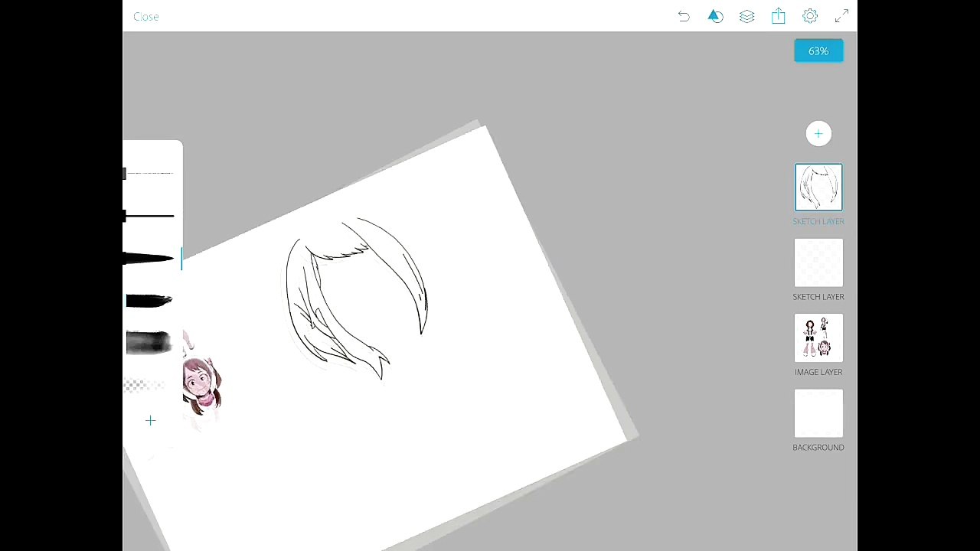Viewport: 980px width, 551px height.
Task: Open the layers stack icon
Action: click(x=746, y=16)
